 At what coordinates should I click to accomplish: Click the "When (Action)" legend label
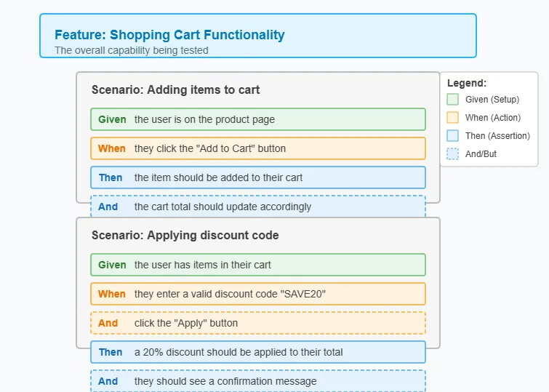pos(492,118)
